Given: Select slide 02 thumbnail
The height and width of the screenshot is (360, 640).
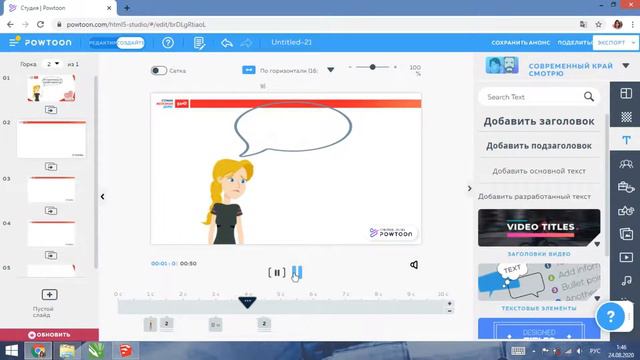Looking at the screenshot, I should [x=51, y=139].
